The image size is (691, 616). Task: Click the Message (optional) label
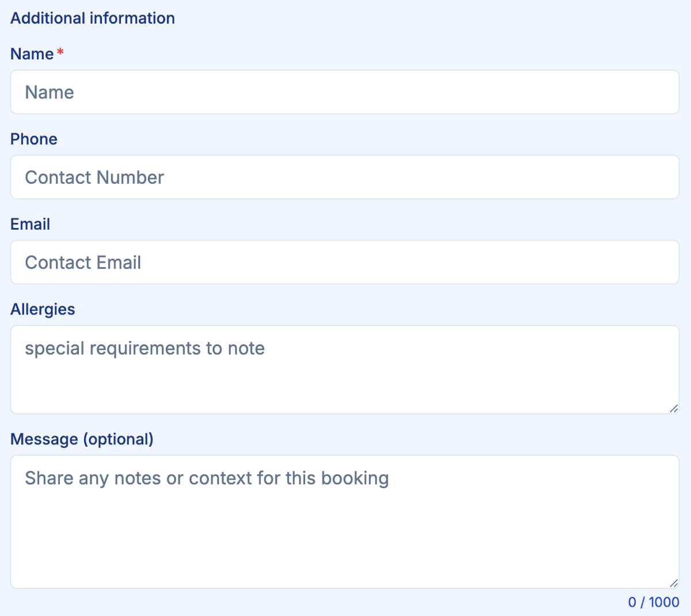(82, 439)
